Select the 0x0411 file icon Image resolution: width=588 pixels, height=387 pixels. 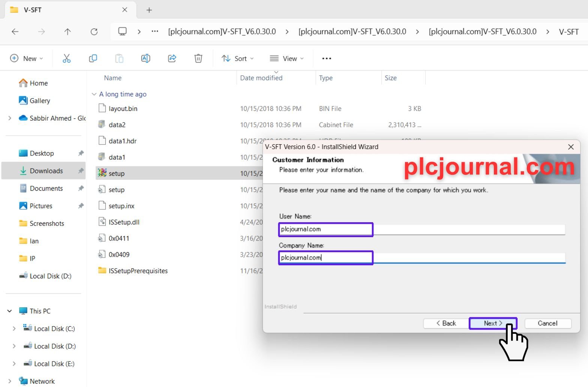point(102,238)
